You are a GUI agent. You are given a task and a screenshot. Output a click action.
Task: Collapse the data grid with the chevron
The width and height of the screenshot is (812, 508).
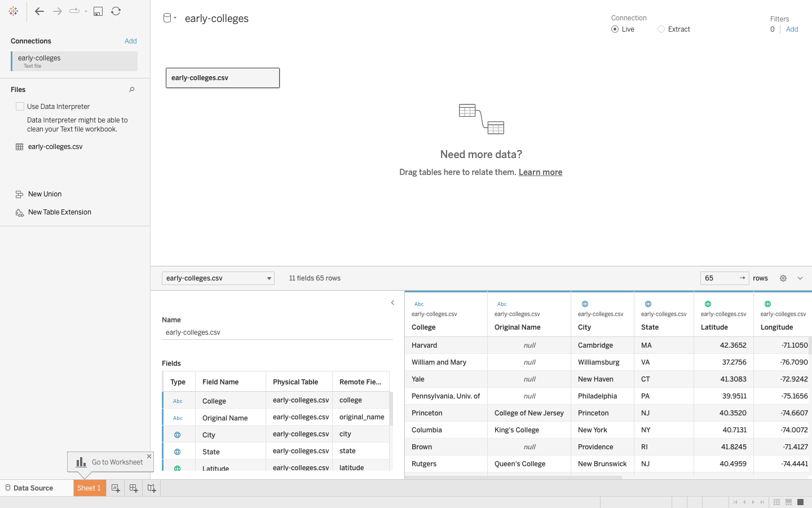[800, 278]
